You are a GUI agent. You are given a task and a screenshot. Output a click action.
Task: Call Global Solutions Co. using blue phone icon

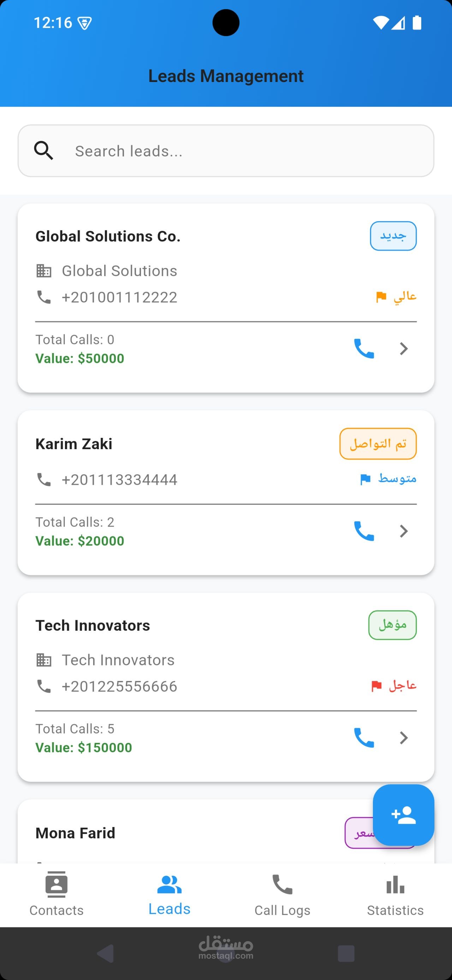(364, 348)
